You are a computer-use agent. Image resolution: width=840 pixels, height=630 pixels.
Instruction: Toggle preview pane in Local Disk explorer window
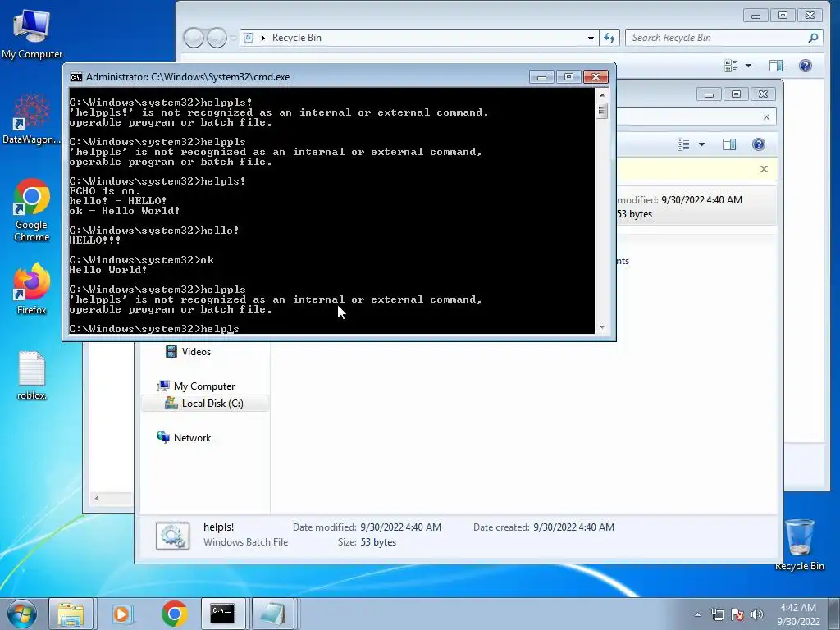[729, 144]
